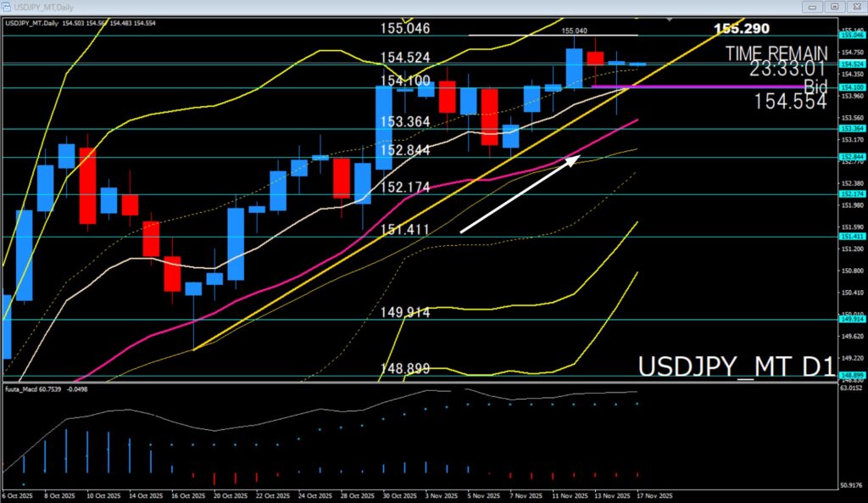Click the 17 Nov 2025 date label
Image resolution: width=868 pixels, height=503 pixels.
[x=654, y=495]
